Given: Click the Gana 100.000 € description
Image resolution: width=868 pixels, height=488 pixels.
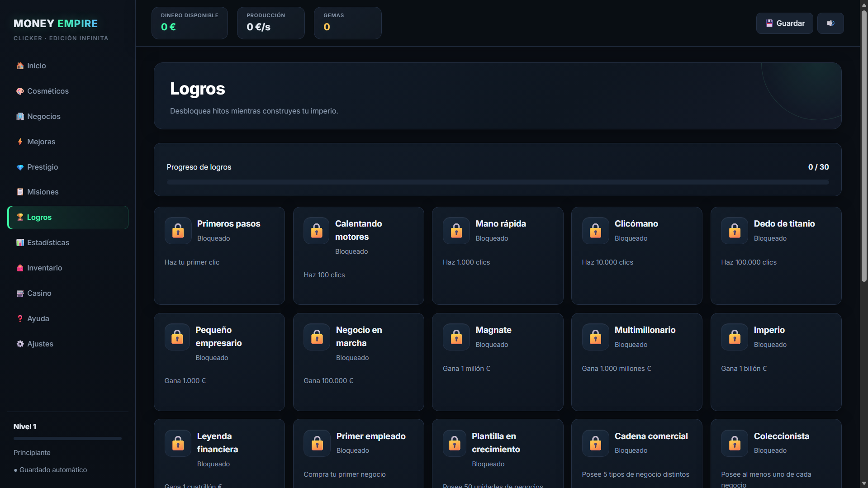Looking at the screenshot, I should click(x=328, y=381).
